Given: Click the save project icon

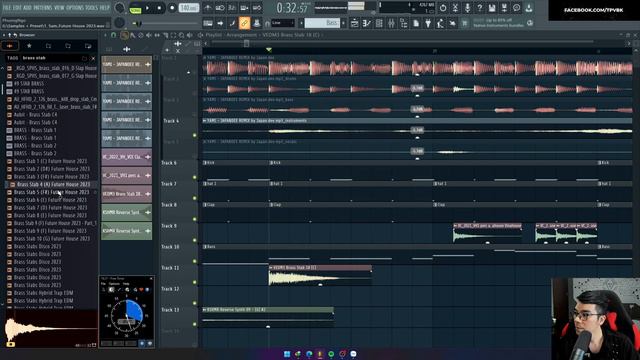Looking at the screenshot, I should click(x=492, y=8).
